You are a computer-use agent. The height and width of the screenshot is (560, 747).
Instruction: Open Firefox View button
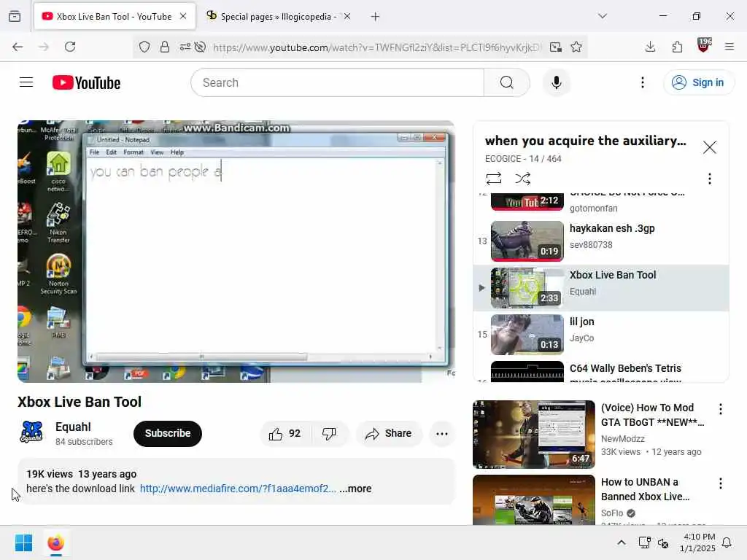point(15,17)
